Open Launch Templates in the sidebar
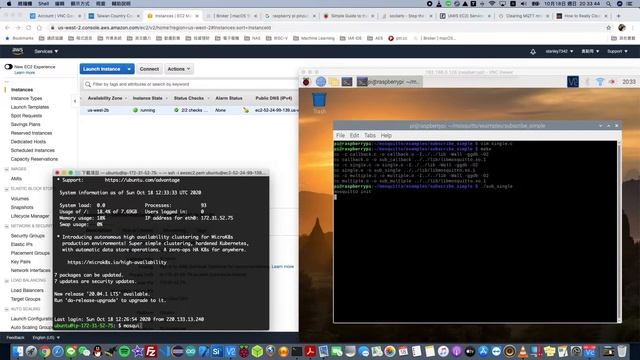 click(x=30, y=107)
